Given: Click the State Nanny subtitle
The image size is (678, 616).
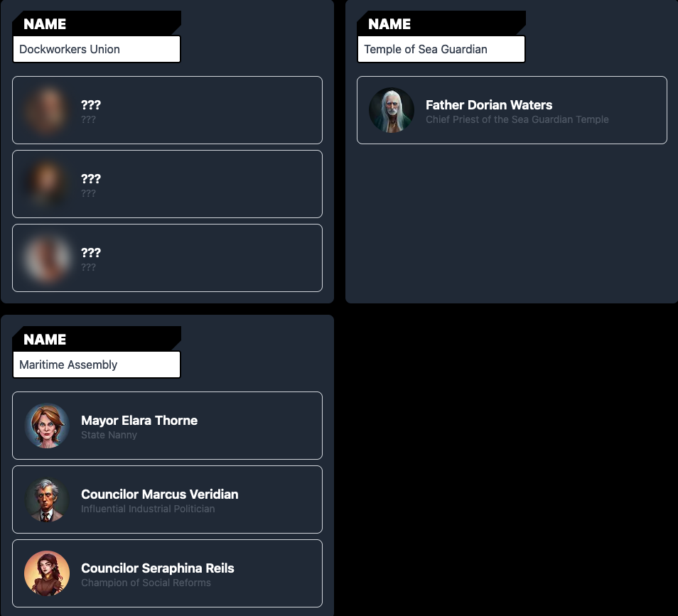Looking at the screenshot, I should coord(109,436).
